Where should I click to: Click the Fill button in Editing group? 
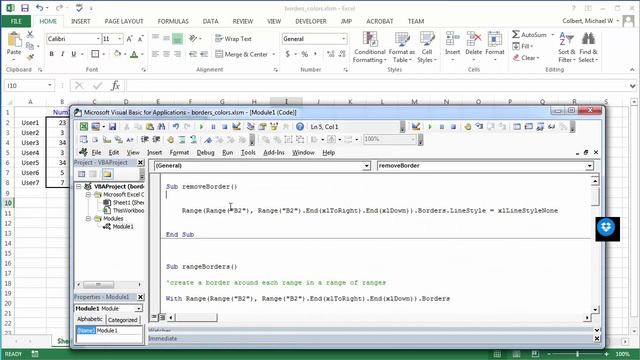[523, 46]
